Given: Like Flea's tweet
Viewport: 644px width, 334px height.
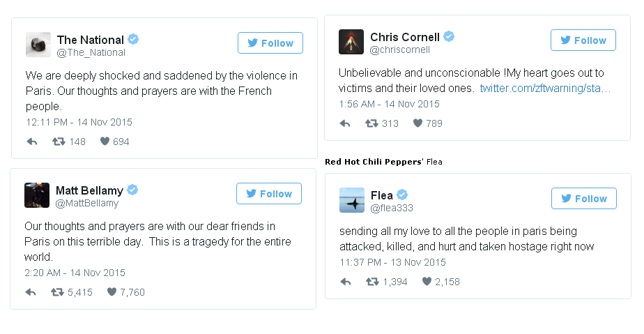Looking at the screenshot, I should pyautogui.click(x=427, y=282).
